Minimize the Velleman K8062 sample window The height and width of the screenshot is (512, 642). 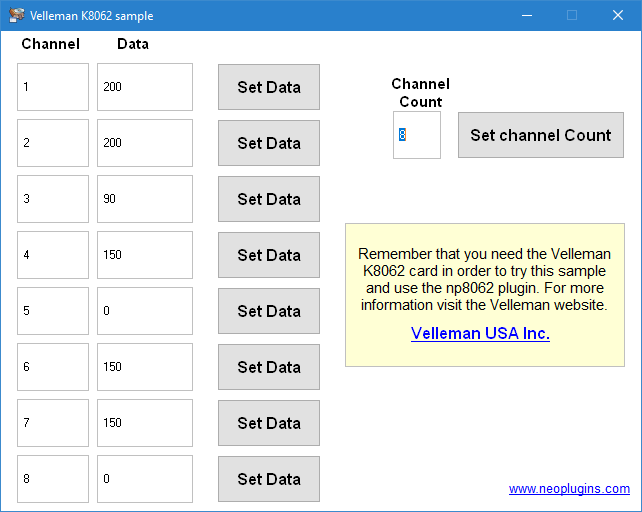pyautogui.click(x=527, y=16)
